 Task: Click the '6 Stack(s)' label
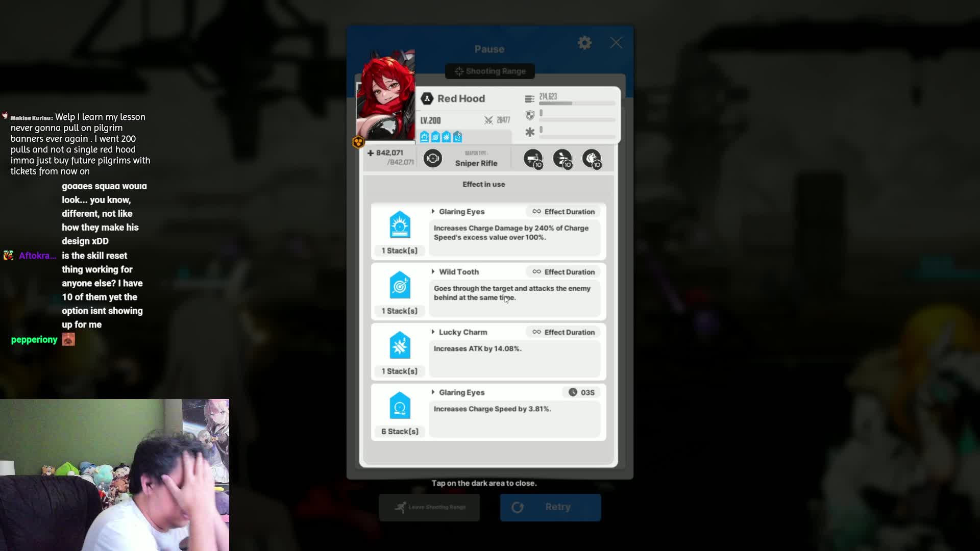[400, 432]
